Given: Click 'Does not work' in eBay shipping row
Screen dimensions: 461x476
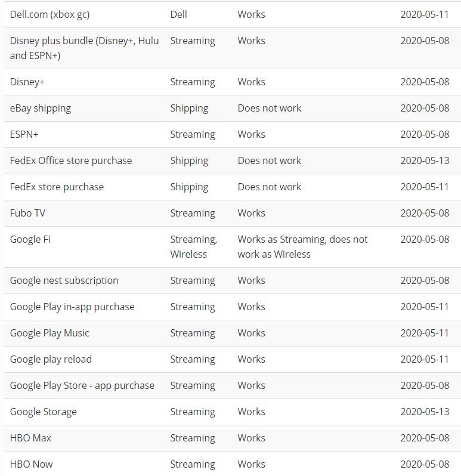Looking at the screenshot, I should 270,108.
